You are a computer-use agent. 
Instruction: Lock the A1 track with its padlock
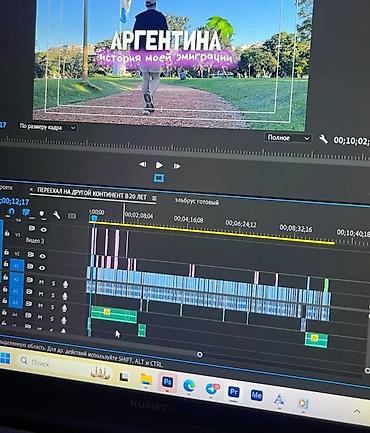5,277
